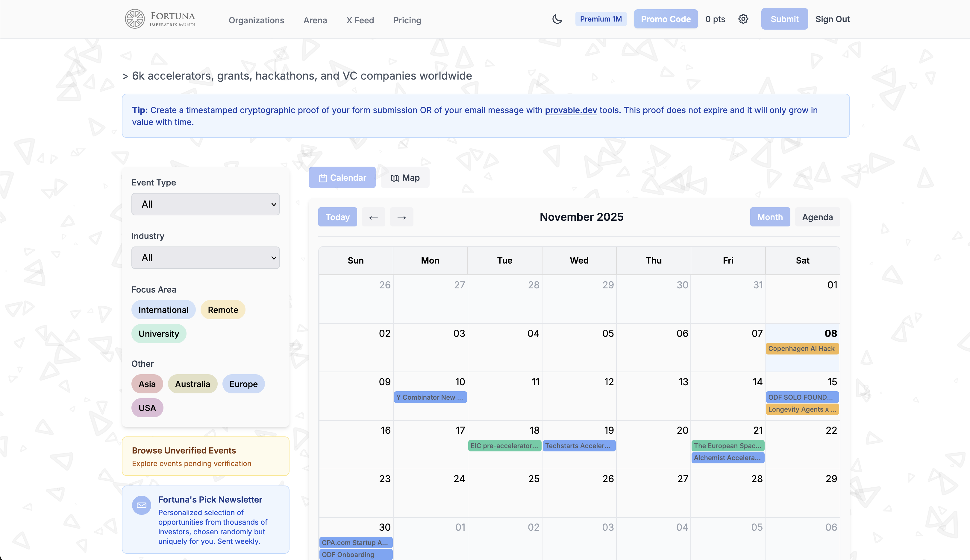The image size is (970, 560).
Task: Select Calendar view using the calendar icon
Action: click(x=322, y=177)
